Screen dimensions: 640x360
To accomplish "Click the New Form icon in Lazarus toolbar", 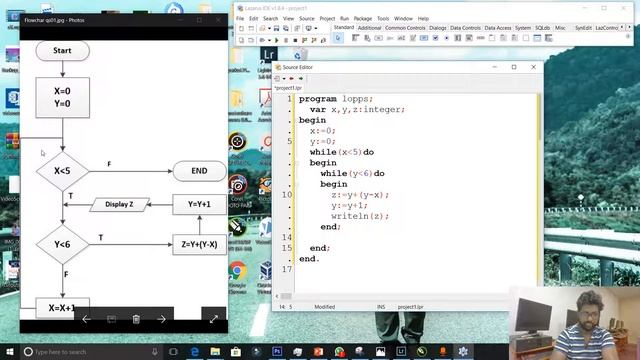I will 251,28.
